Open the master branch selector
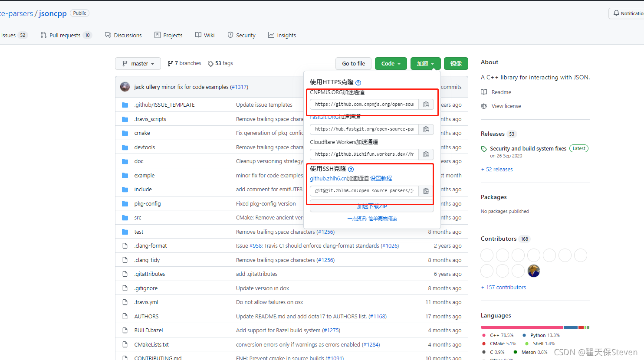The height and width of the screenshot is (360, 644). click(x=138, y=63)
